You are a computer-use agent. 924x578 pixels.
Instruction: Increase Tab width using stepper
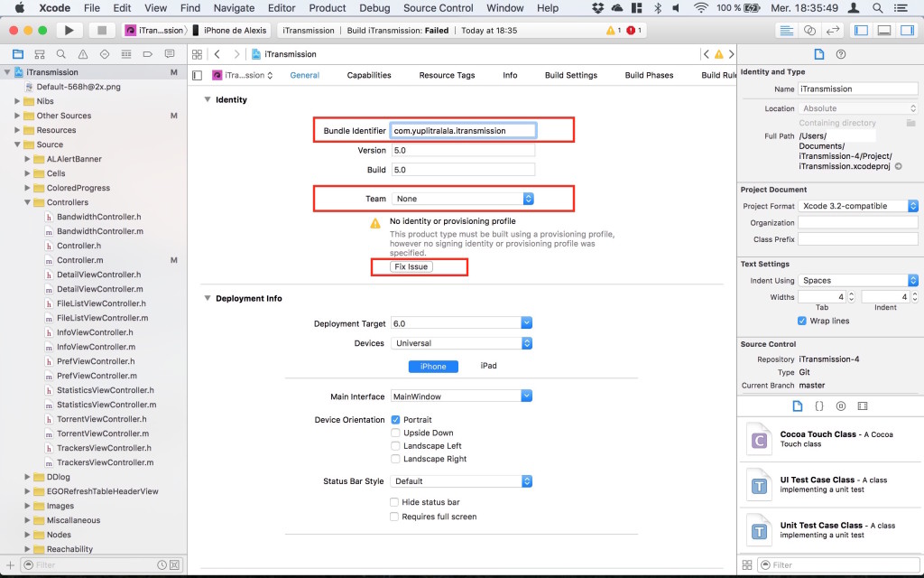click(x=851, y=294)
